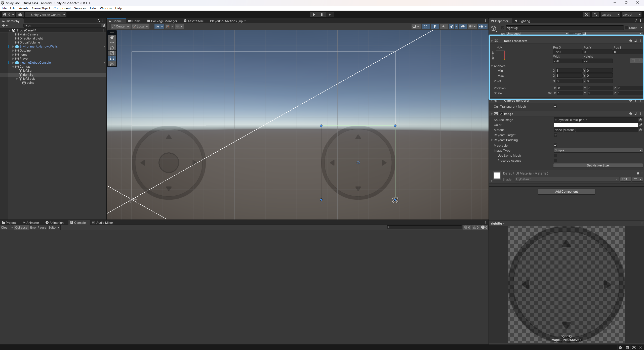This screenshot has height=350, width=644.
Task: Open the GameObject menu
Action: tap(41, 8)
